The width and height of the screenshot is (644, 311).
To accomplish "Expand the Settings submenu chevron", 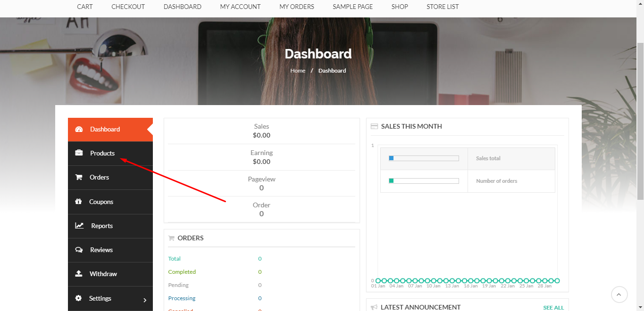I will (145, 300).
